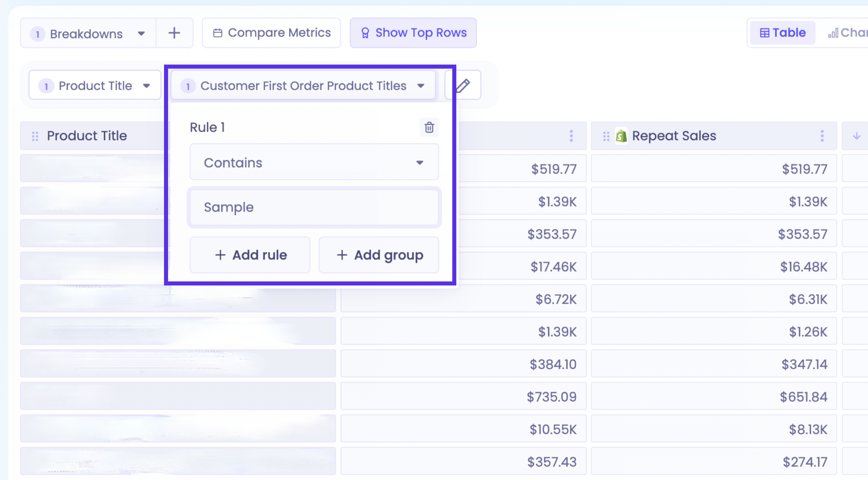This screenshot has width=868, height=480.
Task: Click the sort down arrow column header
Action: 856,136
